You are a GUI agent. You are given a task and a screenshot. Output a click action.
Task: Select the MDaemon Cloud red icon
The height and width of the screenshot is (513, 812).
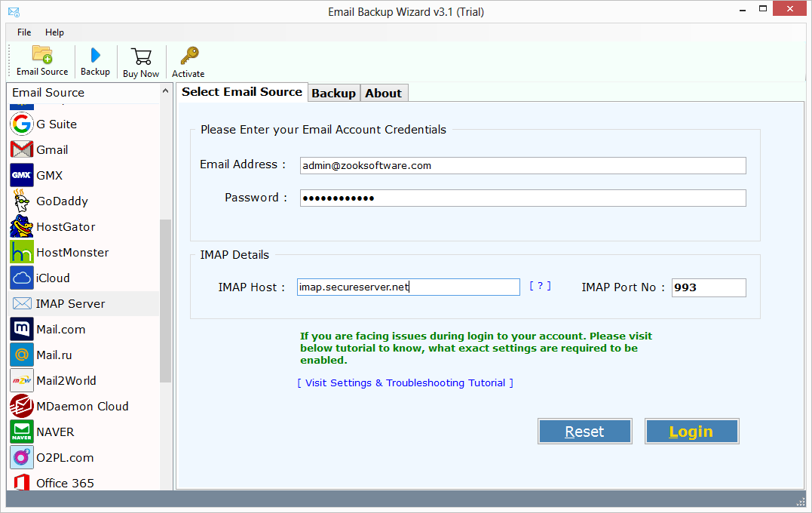[22, 407]
